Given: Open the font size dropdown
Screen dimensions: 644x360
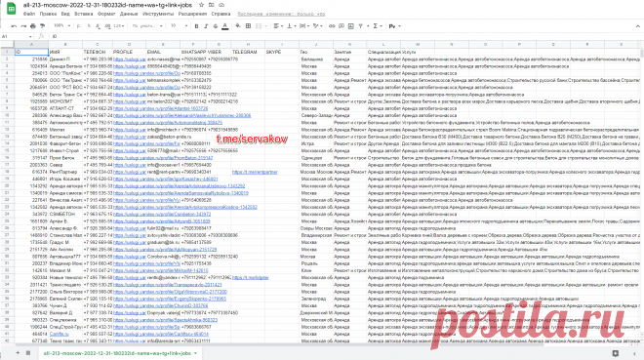Looking at the screenshot, I should tap(179, 26).
